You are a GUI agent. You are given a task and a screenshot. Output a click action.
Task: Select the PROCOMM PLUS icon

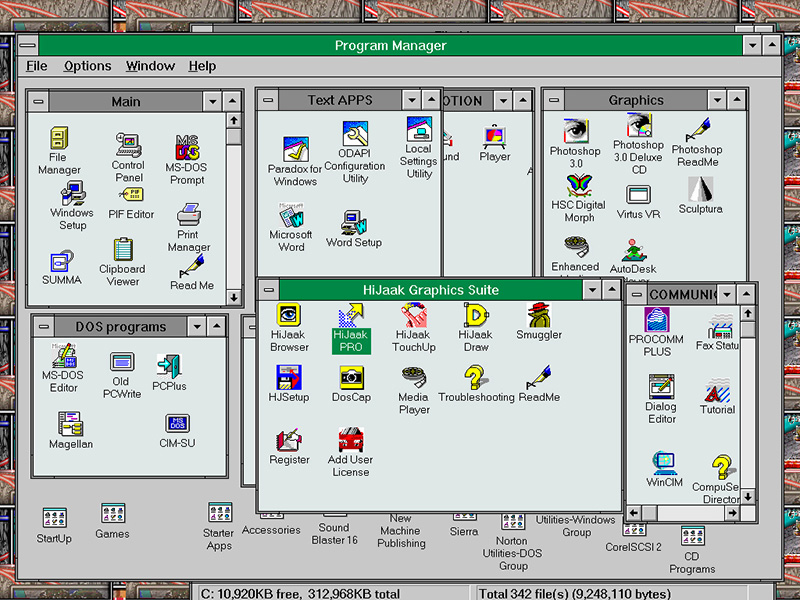click(657, 319)
